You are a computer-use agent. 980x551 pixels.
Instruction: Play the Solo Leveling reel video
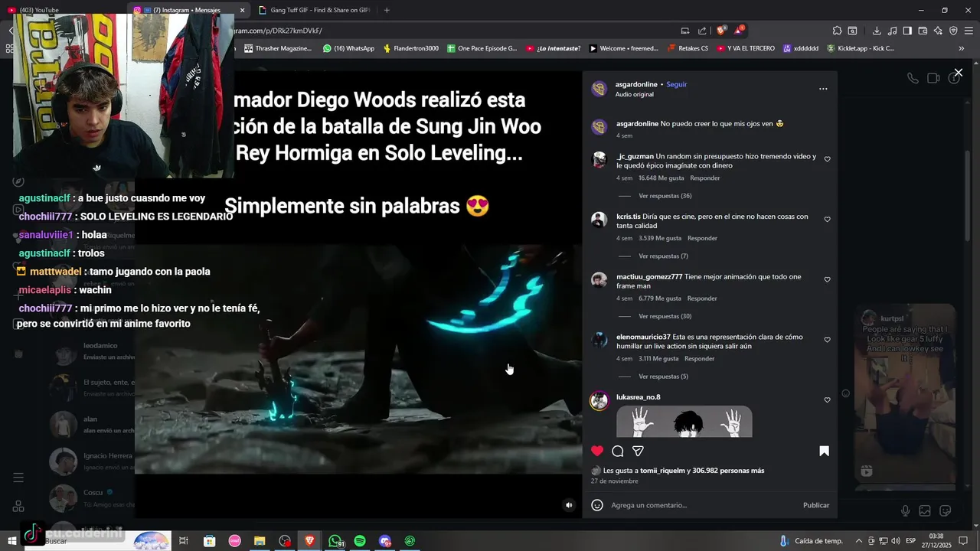pos(358,360)
